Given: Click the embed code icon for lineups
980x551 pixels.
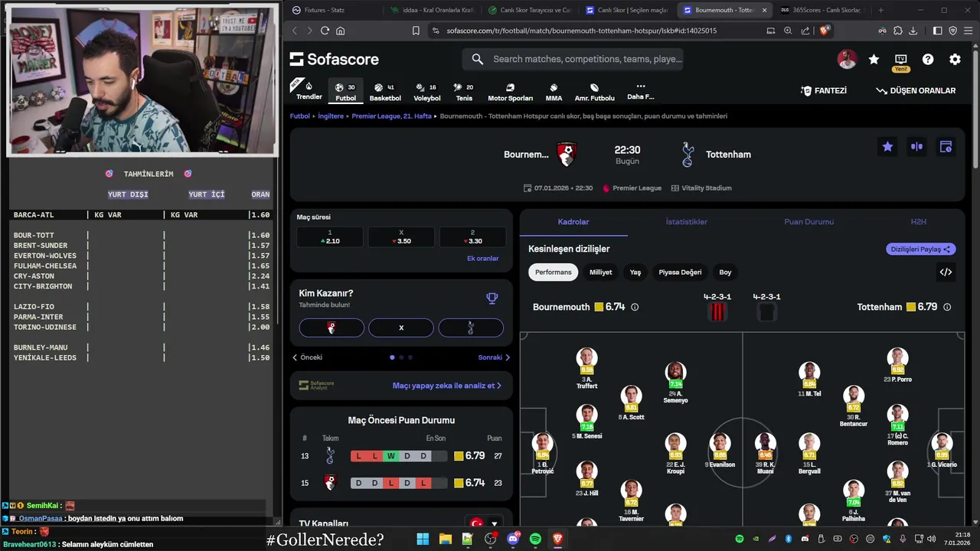Looking at the screenshot, I should [x=946, y=272].
